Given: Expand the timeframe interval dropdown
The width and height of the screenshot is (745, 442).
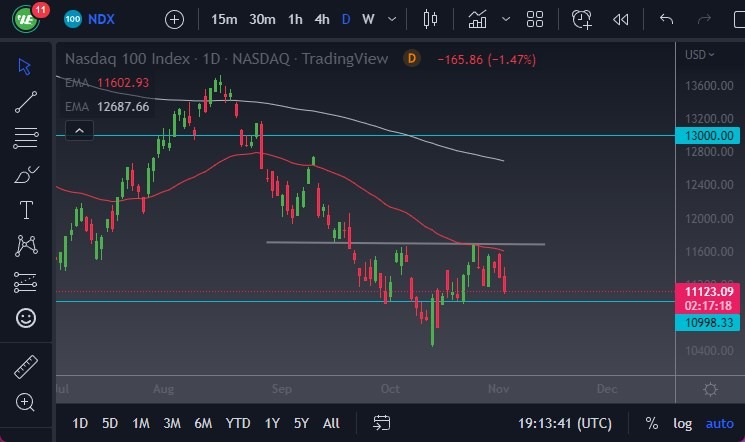Looking at the screenshot, I should point(392,19).
